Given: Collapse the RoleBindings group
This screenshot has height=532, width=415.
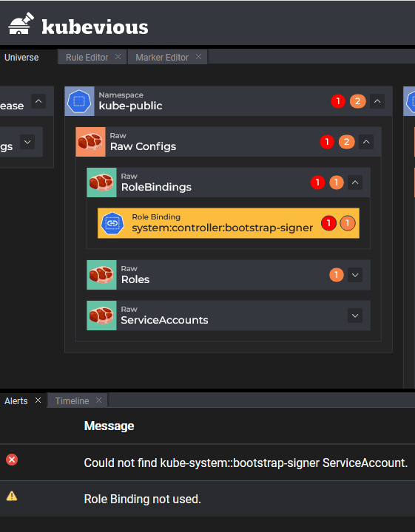Looking at the screenshot, I should pyautogui.click(x=355, y=183).
